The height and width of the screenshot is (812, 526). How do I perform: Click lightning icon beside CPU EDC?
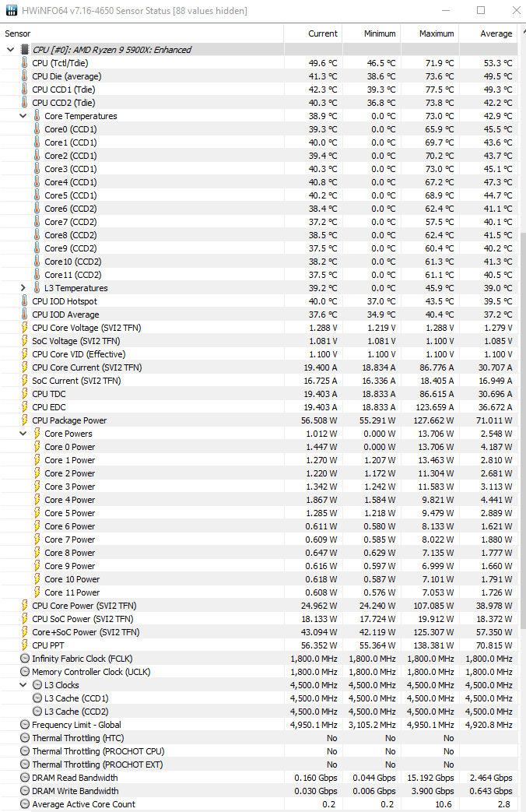(24, 407)
